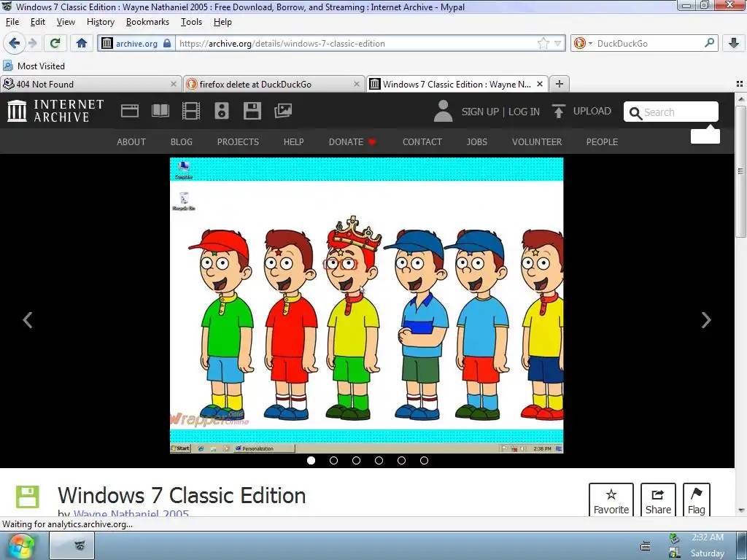747x560 pixels.
Task: Open the Edit menu
Action: pyautogui.click(x=38, y=22)
